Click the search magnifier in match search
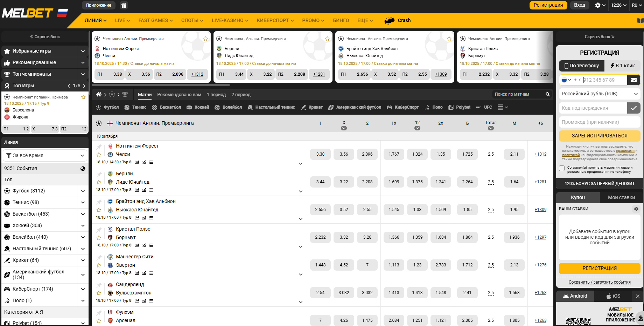Screen dimensions: 644x326 coord(547,94)
